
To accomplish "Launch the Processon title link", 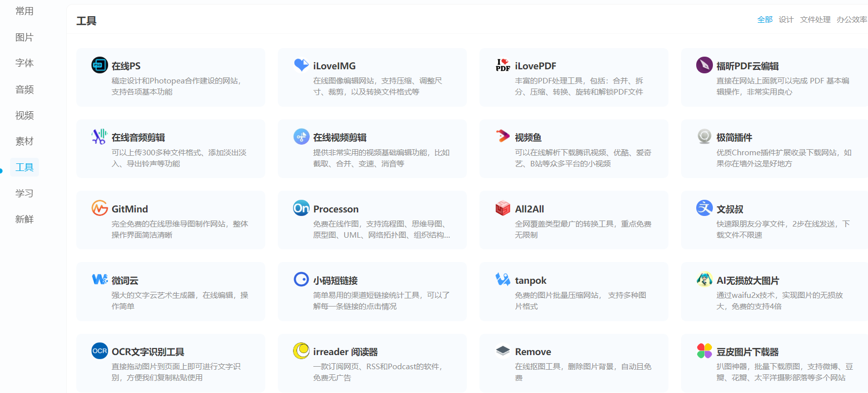I will (x=336, y=209).
